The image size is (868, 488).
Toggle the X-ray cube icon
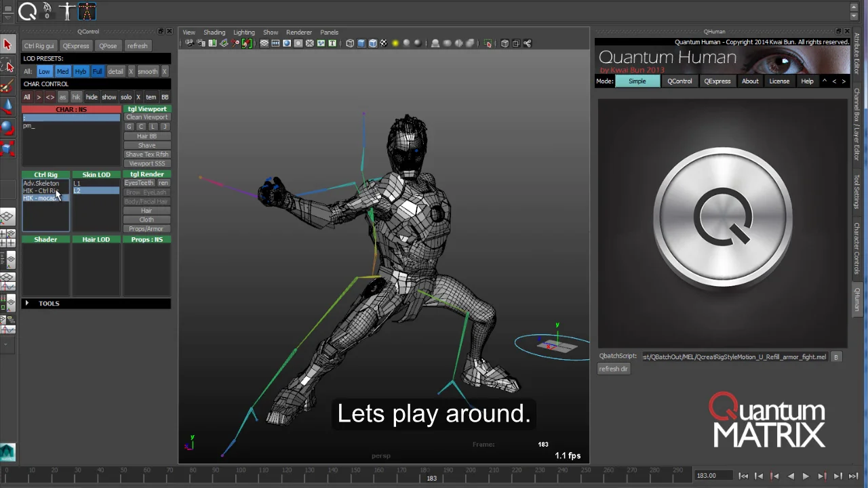click(505, 43)
